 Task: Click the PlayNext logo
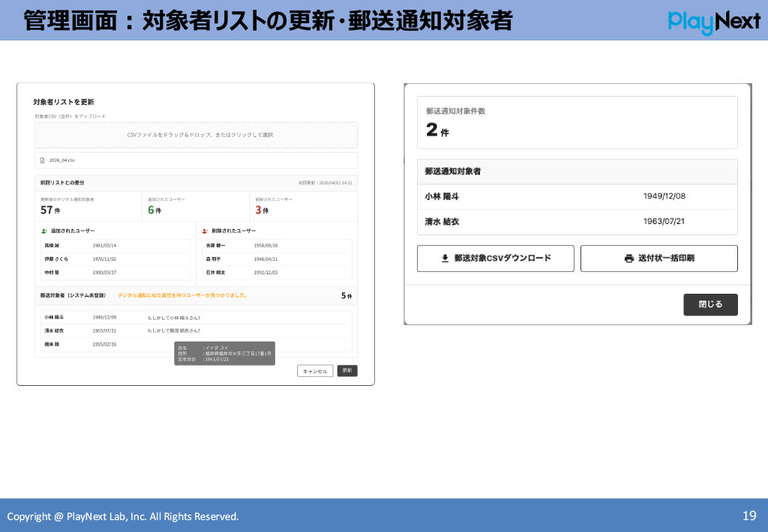pos(714,22)
